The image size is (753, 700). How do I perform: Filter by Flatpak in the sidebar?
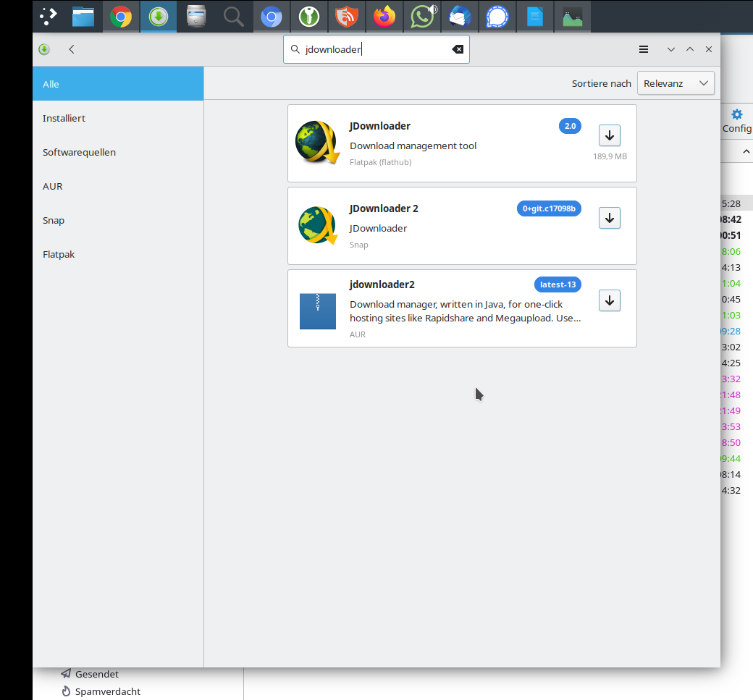(x=118, y=254)
